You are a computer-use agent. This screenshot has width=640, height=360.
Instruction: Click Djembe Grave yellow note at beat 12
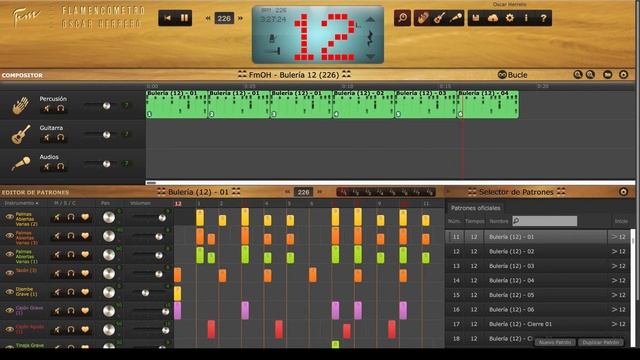pyautogui.click(x=178, y=293)
